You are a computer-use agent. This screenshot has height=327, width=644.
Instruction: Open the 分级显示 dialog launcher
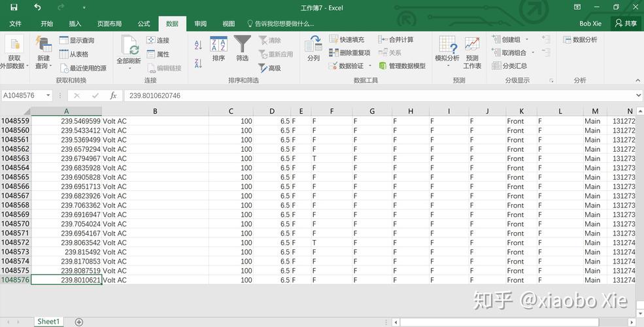pyautogui.click(x=551, y=80)
